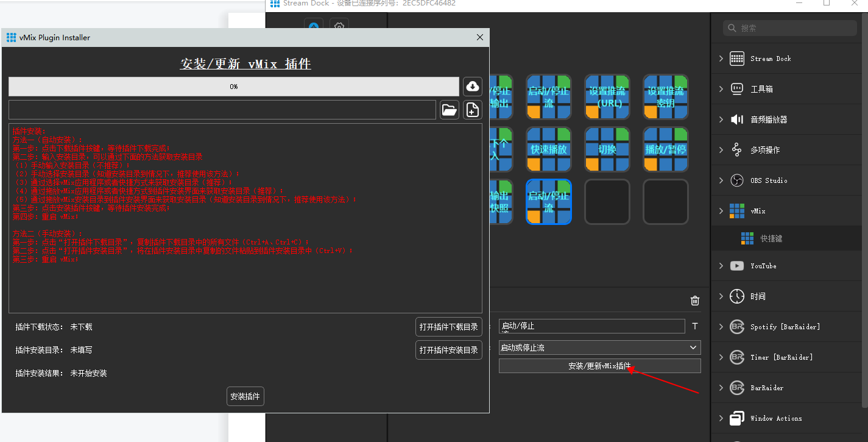Expand the Window Actions chevron

[x=721, y=418]
